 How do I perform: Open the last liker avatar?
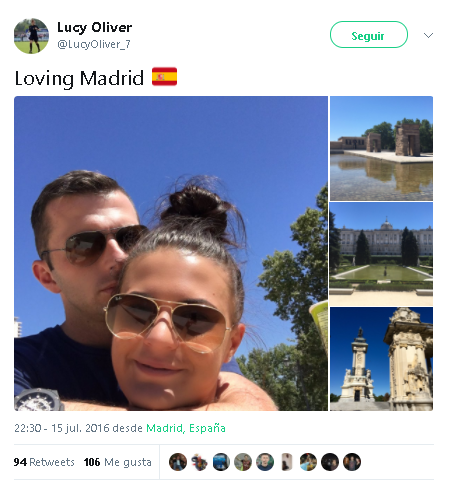point(352,462)
